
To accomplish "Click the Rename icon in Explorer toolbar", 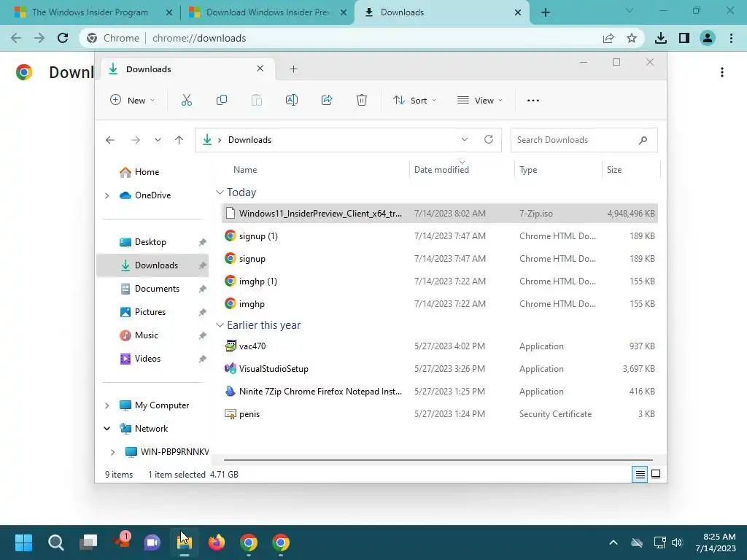I will [x=292, y=101].
